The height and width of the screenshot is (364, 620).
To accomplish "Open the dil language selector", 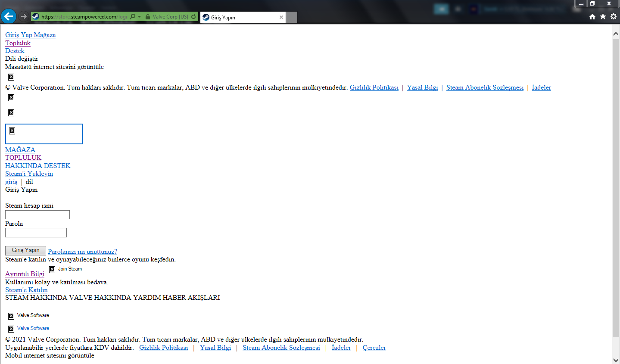I will (x=29, y=182).
